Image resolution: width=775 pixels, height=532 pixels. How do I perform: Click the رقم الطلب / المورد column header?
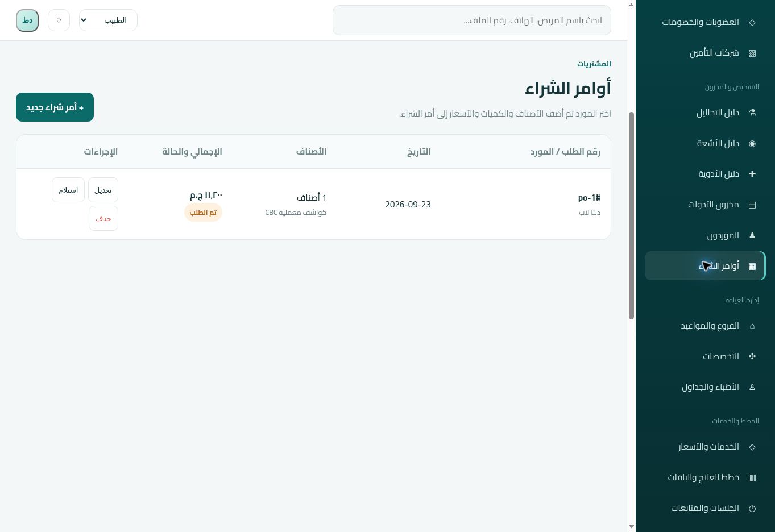click(565, 152)
